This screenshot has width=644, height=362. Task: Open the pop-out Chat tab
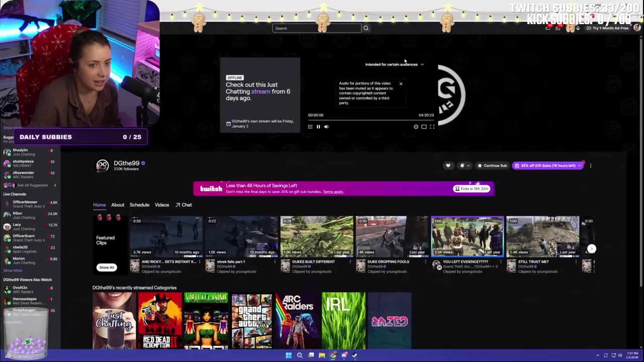point(184,205)
